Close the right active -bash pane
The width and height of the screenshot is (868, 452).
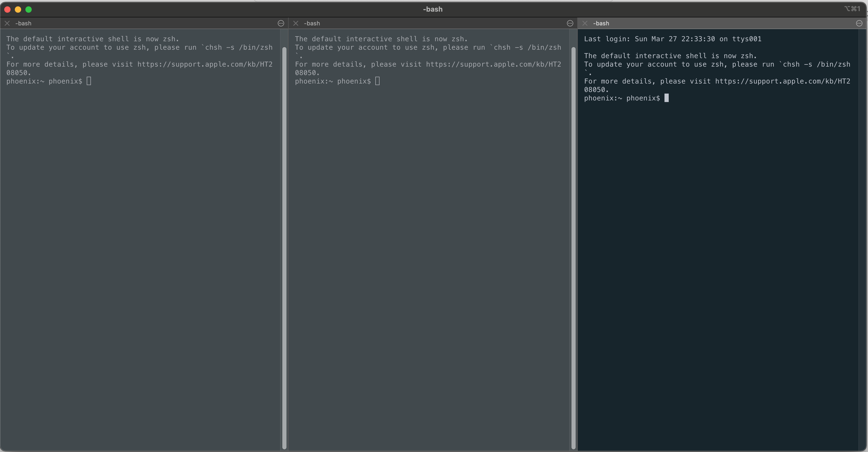point(585,23)
